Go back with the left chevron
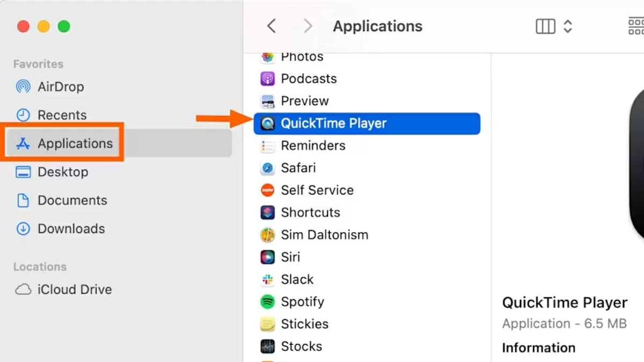Image resolution: width=644 pixels, height=362 pixels. pos(272,26)
